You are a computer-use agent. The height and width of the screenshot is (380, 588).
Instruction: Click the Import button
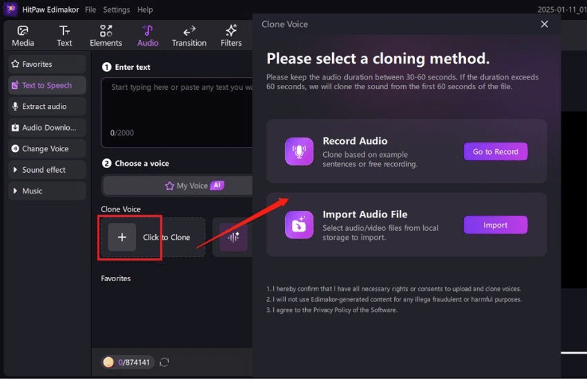pyautogui.click(x=495, y=225)
